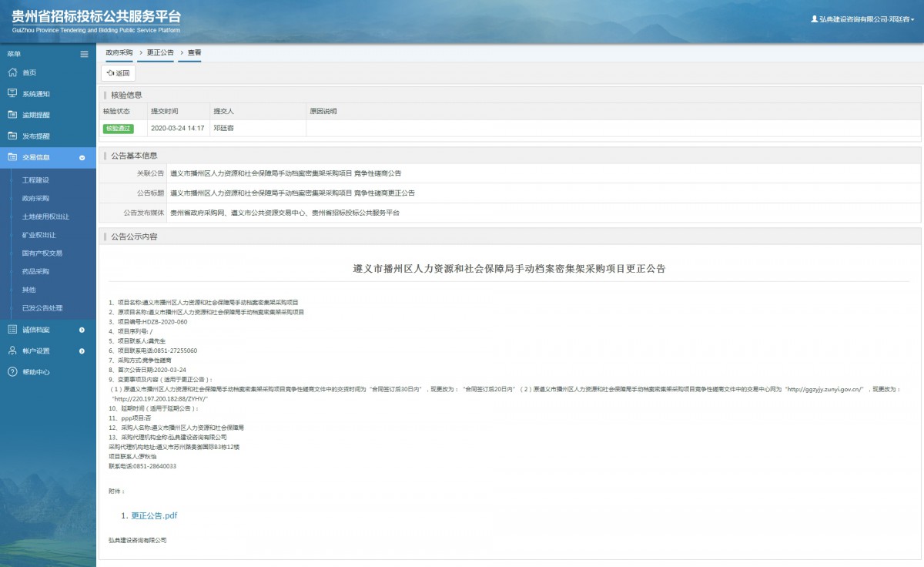The width and height of the screenshot is (924, 567).
Task: Click 首次公告日期 2020-03-24 line
Action: pos(147,370)
